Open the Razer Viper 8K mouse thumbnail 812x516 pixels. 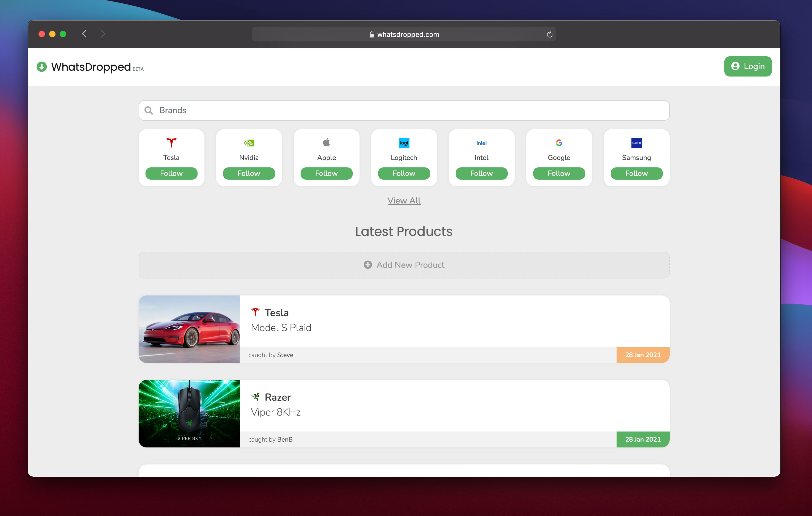(x=189, y=414)
